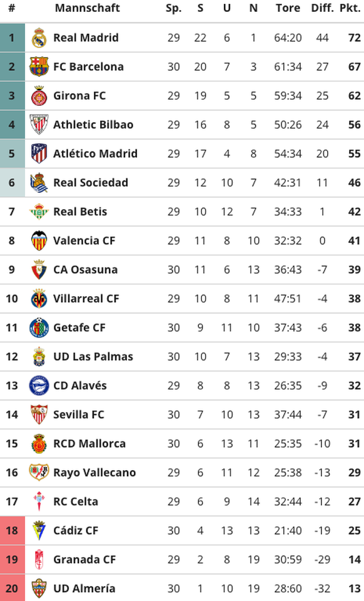Open the Real Betis team link
364x601 pixels.
80,212
